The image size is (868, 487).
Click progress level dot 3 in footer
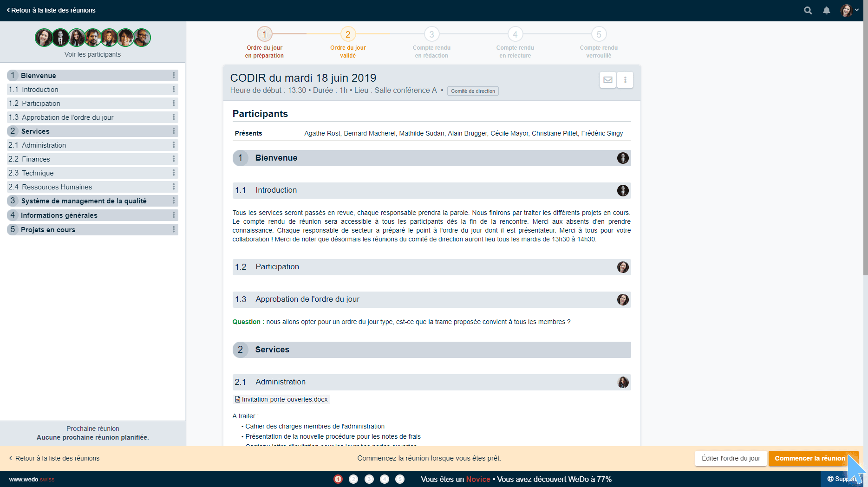click(369, 479)
